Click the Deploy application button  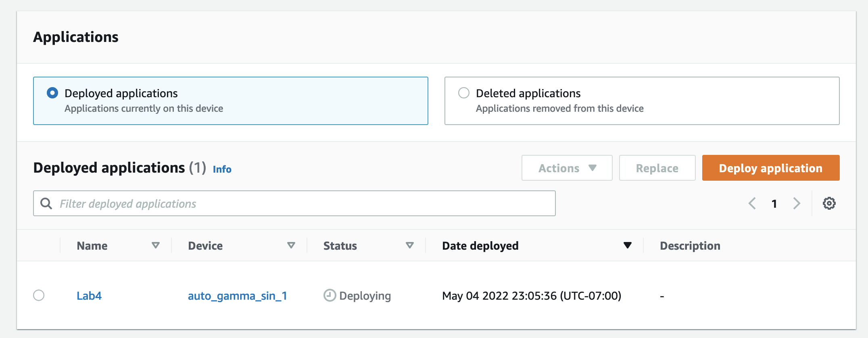pyautogui.click(x=770, y=168)
